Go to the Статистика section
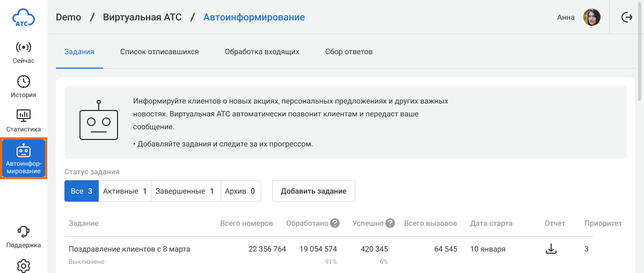 pyautogui.click(x=24, y=121)
